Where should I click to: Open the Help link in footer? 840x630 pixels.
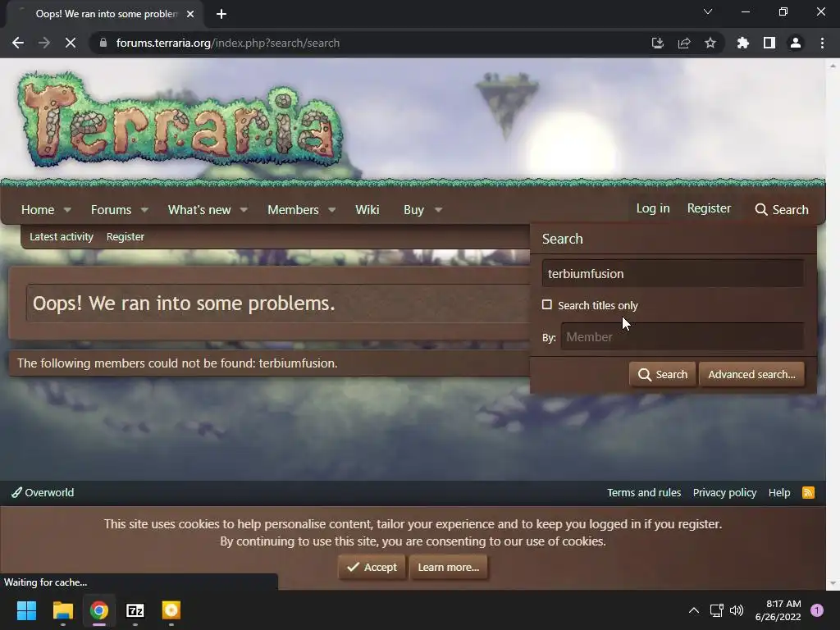(779, 492)
